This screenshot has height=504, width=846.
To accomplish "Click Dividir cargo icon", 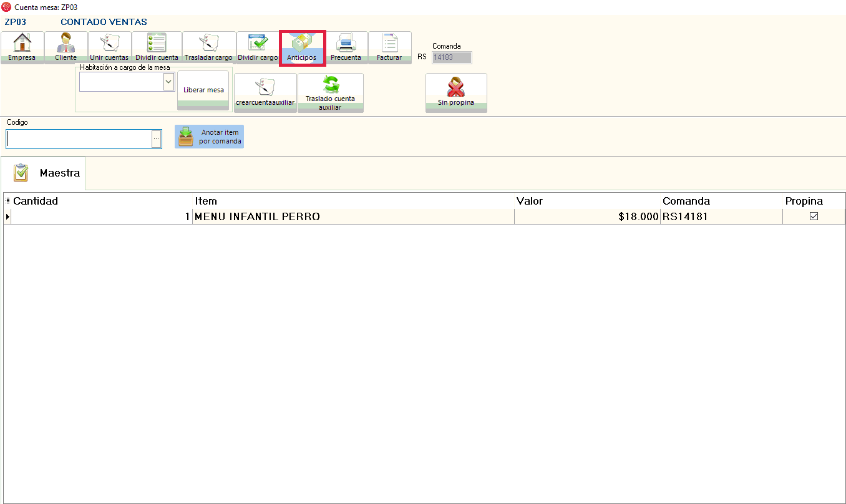I will click(258, 43).
